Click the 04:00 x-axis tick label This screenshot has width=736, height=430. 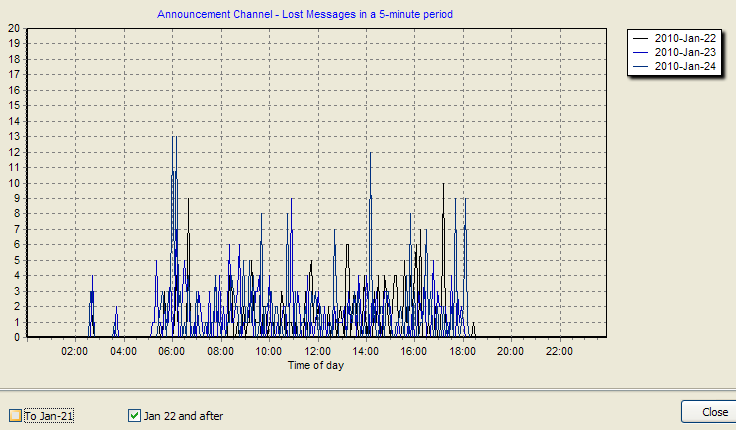pyautogui.click(x=123, y=351)
